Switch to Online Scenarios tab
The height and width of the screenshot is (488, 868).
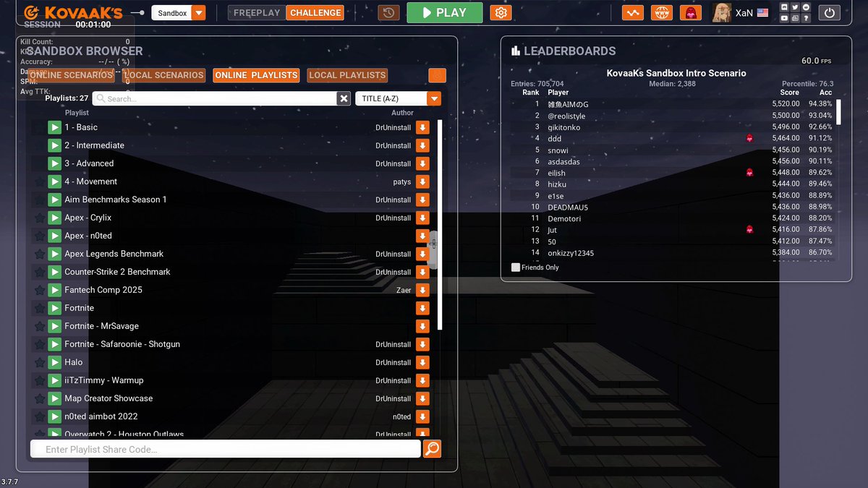click(72, 75)
